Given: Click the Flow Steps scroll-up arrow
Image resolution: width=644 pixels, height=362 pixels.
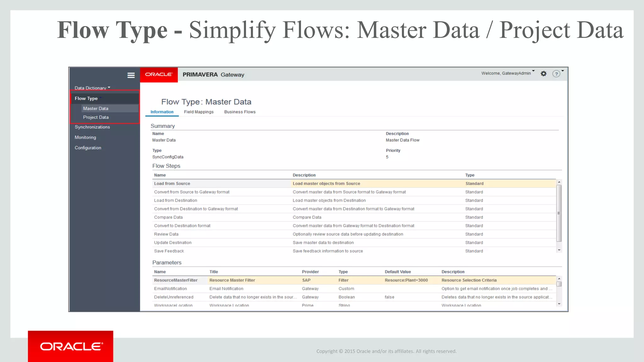Looking at the screenshot, I should coord(559,182).
